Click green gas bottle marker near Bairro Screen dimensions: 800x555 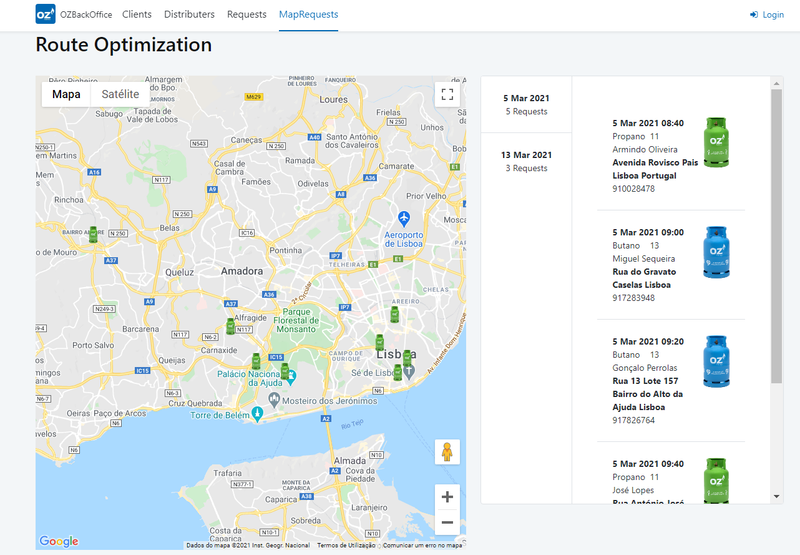pos(93,235)
